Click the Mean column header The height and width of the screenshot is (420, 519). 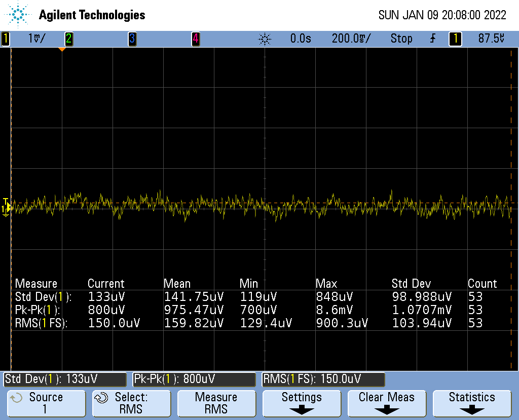[x=177, y=284]
